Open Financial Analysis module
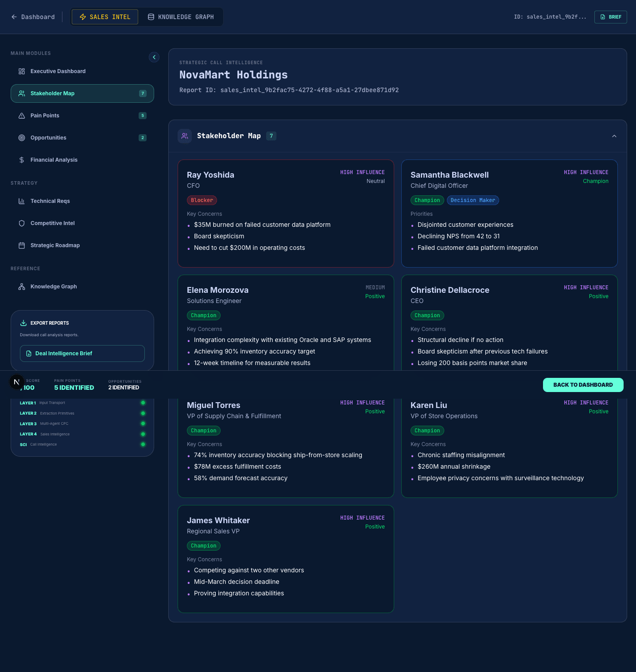 [x=82, y=160]
